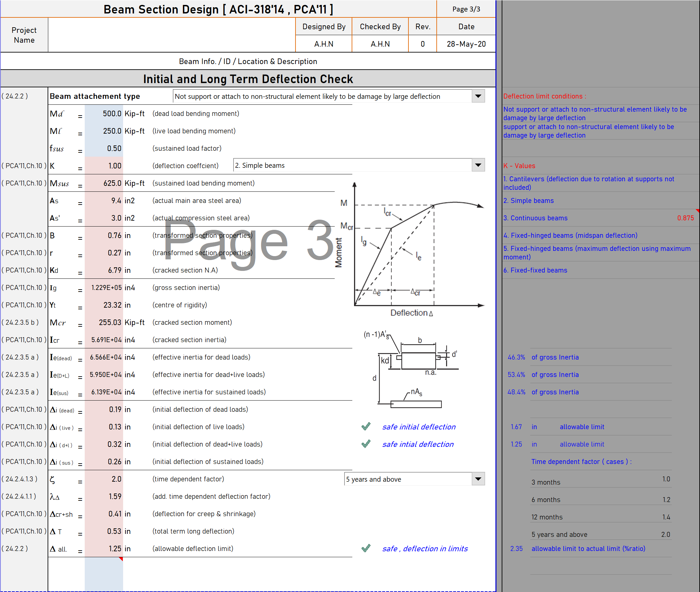This screenshot has width=700, height=592.
Task: Click 'Deflection limit conditions :' heading
Action: click(545, 96)
